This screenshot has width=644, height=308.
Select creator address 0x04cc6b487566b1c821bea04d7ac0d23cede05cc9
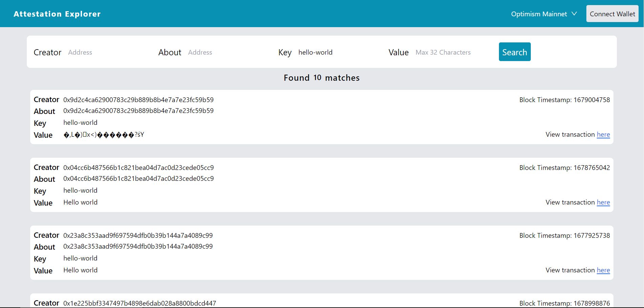click(138, 168)
